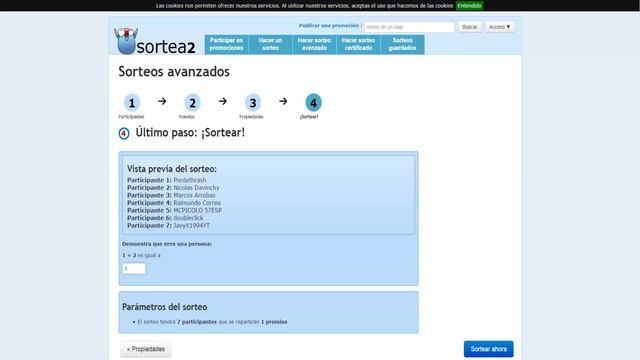Click Parámetros del sorteo heading

click(164, 307)
